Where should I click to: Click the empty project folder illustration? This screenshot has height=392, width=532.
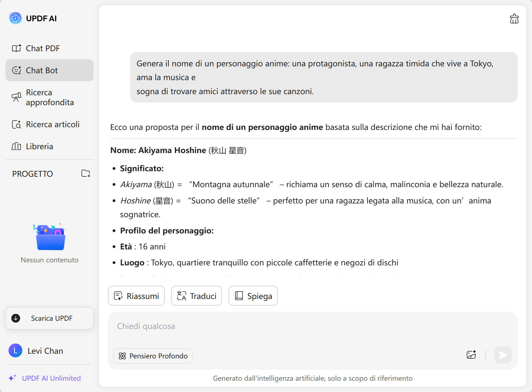[x=50, y=237]
